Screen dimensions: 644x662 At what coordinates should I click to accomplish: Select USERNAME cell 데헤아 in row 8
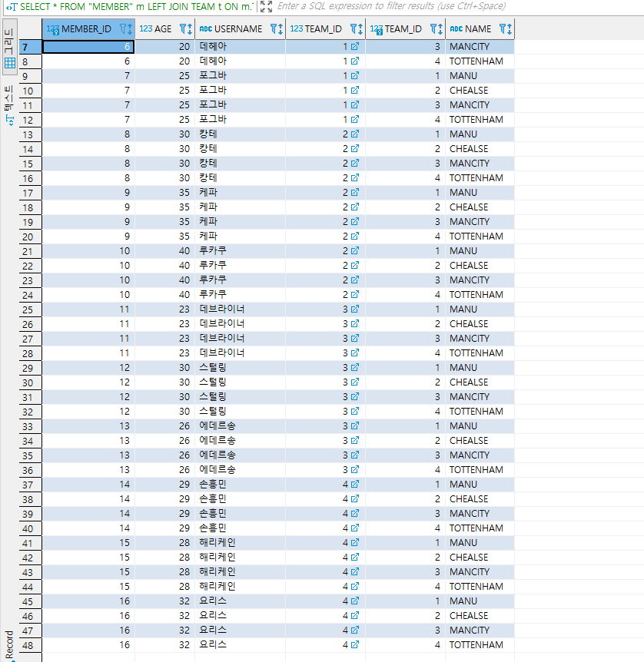[x=240, y=61]
